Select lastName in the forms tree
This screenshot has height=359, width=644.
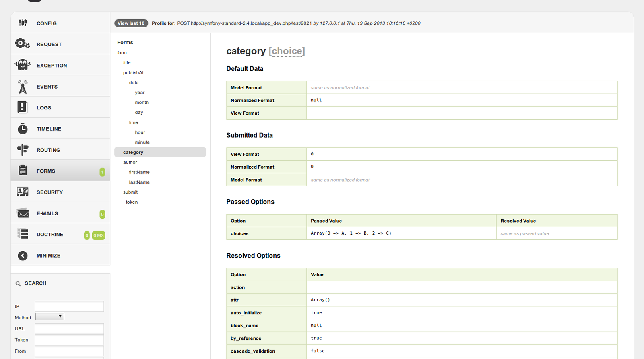tap(139, 182)
